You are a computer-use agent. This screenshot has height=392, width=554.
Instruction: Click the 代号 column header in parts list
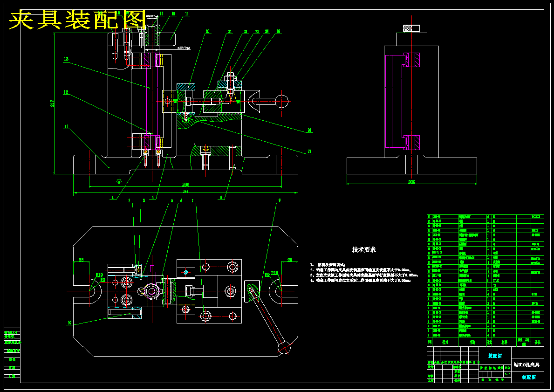point(445,342)
